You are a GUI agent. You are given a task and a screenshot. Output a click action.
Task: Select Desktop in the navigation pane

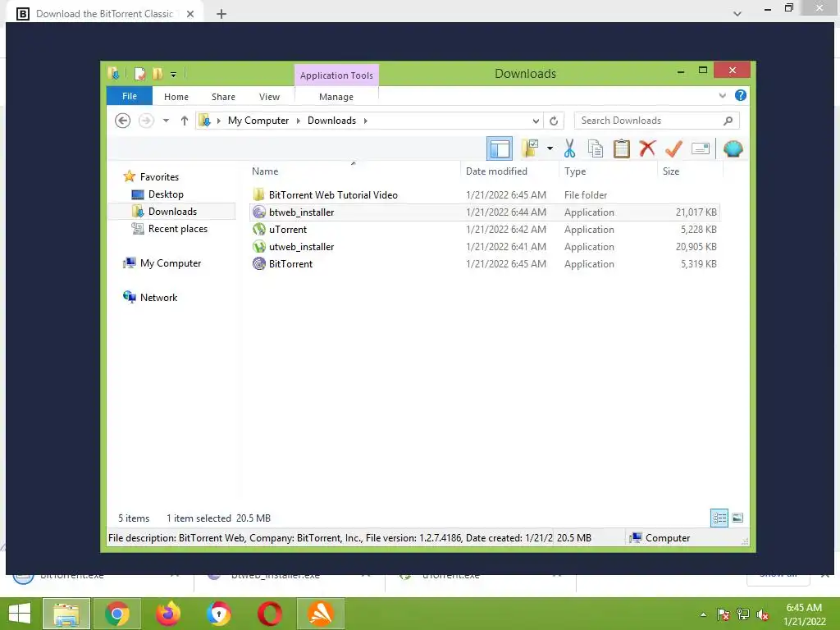pyautogui.click(x=166, y=194)
